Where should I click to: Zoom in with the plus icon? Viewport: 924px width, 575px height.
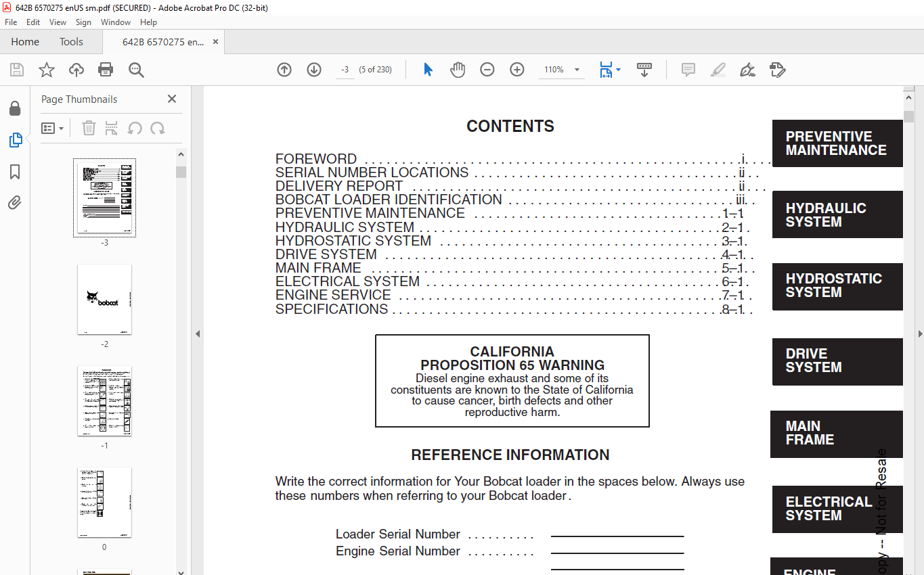(x=517, y=70)
